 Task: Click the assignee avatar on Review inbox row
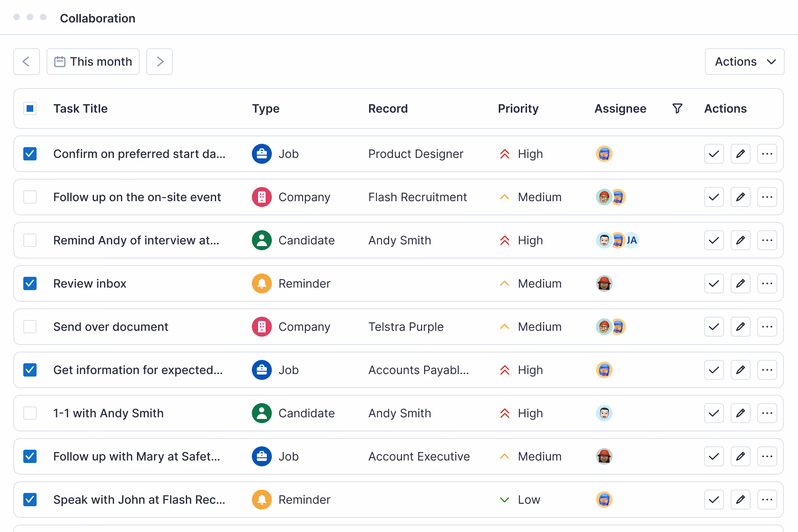click(604, 283)
